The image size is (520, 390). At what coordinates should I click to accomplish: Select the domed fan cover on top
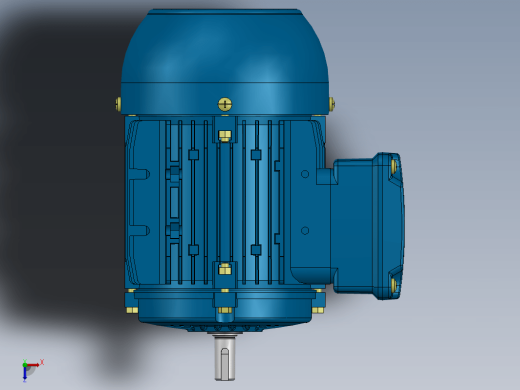click(225, 62)
